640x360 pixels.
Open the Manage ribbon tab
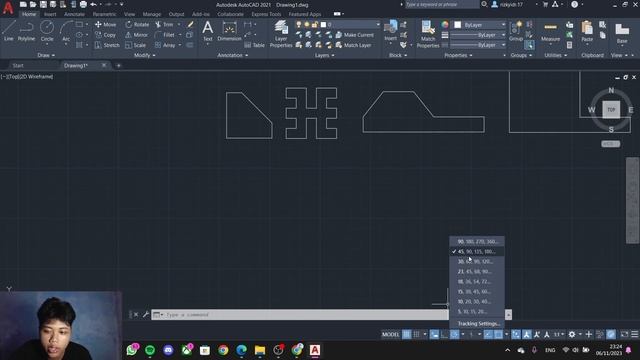click(x=151, y=14)
